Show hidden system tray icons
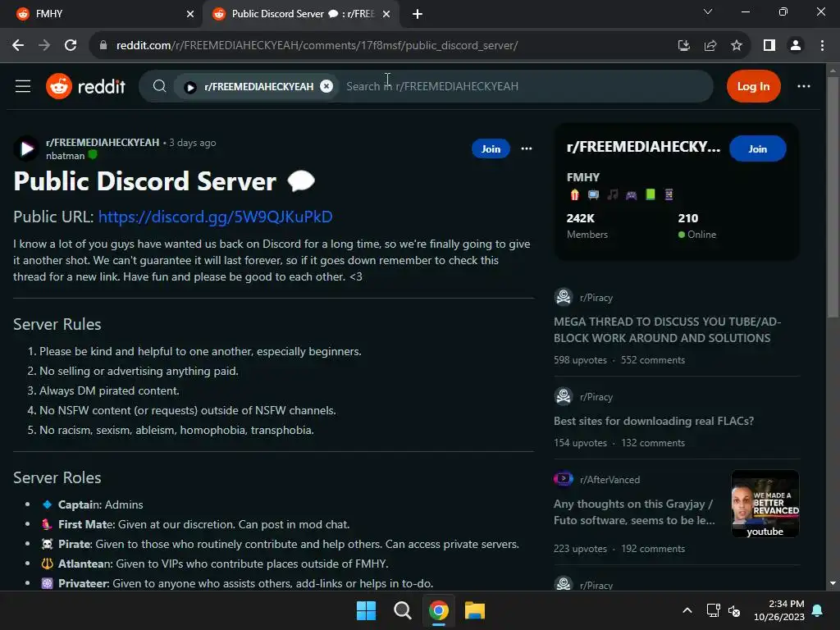 point(687,610)
